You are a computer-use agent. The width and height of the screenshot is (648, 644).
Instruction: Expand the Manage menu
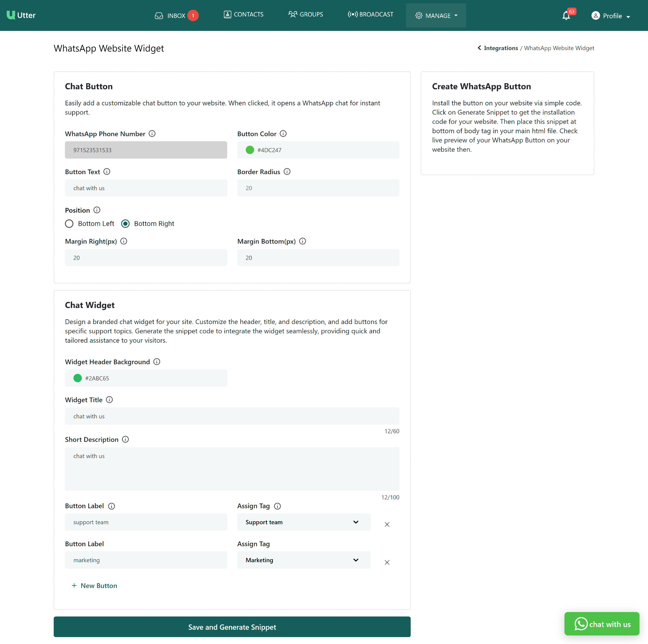[436, 16]
